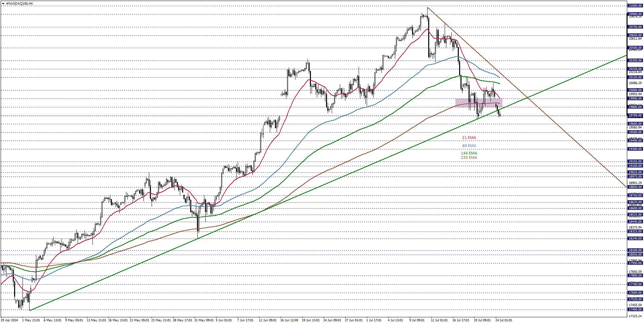Click the 20900.00 price level label
The height and width of the screenshot is (324, 644).
point(635,14)
